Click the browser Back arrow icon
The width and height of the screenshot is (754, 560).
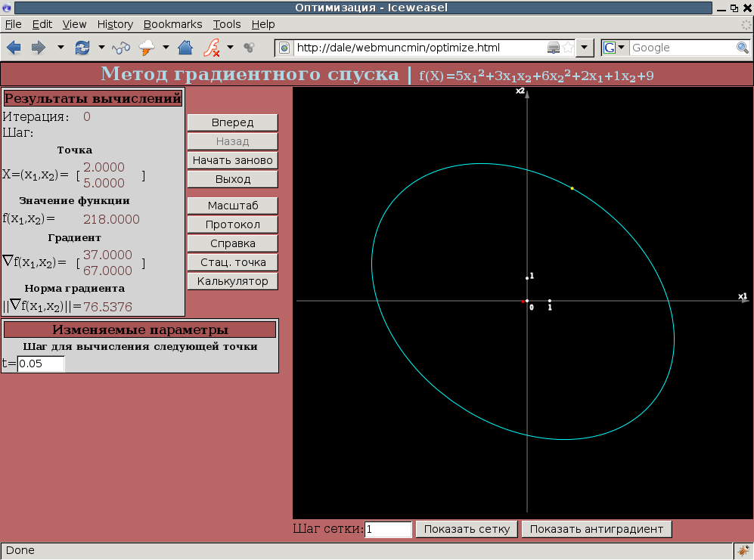coord(14,48)
